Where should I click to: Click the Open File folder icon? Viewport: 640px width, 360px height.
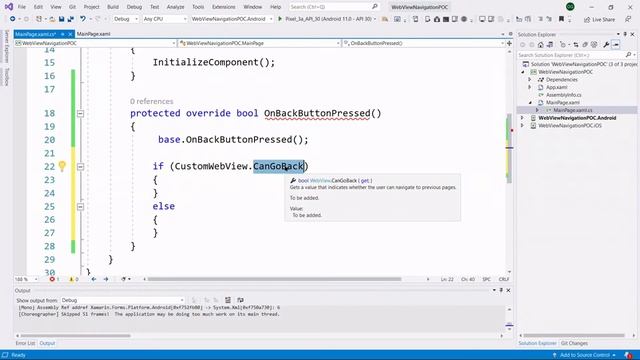tap(52, 19)
